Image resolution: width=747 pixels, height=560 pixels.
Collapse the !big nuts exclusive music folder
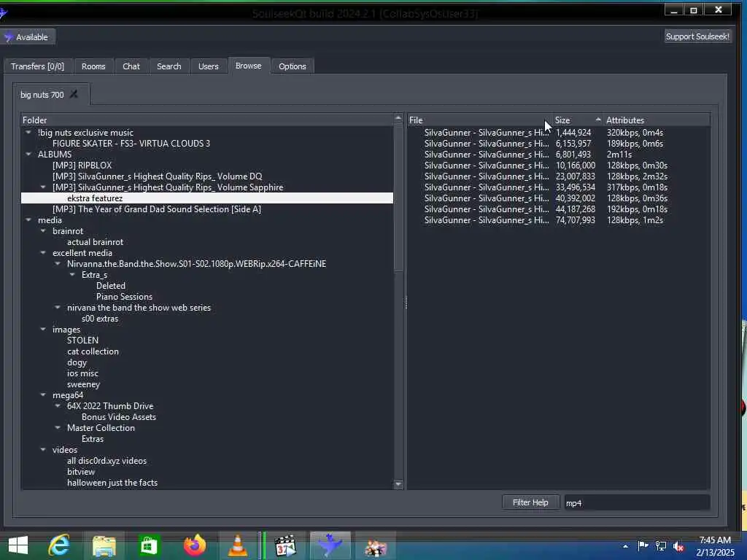click(28, 133)
